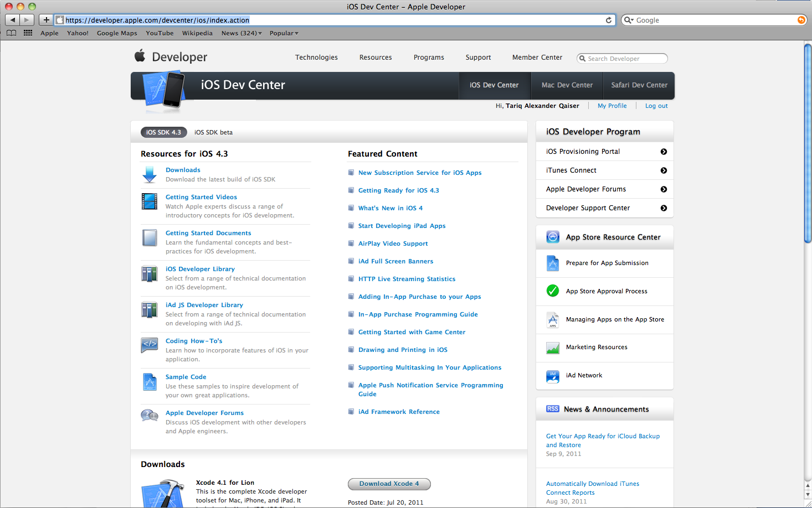Open the AirPlay Video Support link

(x=393, y=243)
